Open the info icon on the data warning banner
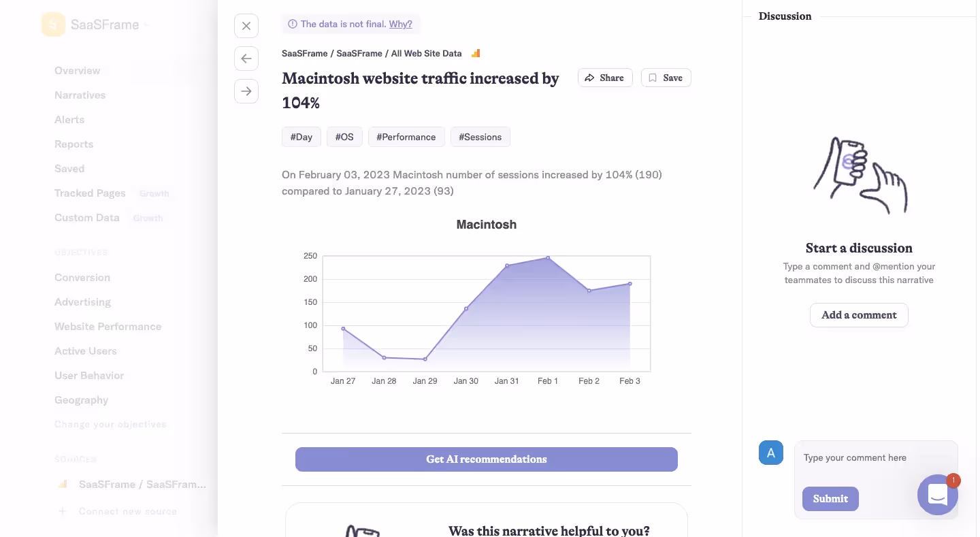The width and height of the screenshot is (980, 537). click(x=292, y=24)
